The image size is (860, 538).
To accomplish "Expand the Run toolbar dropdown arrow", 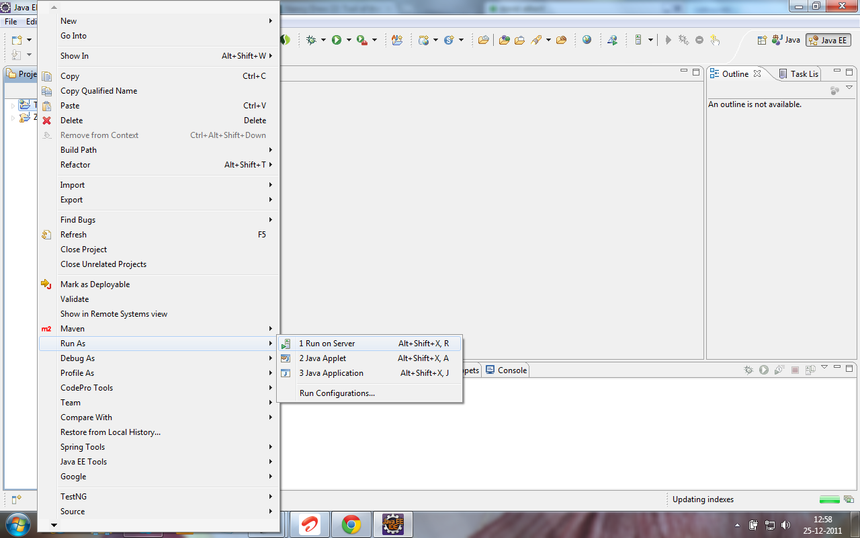I will pyautogui.click(x=349, y=40).
